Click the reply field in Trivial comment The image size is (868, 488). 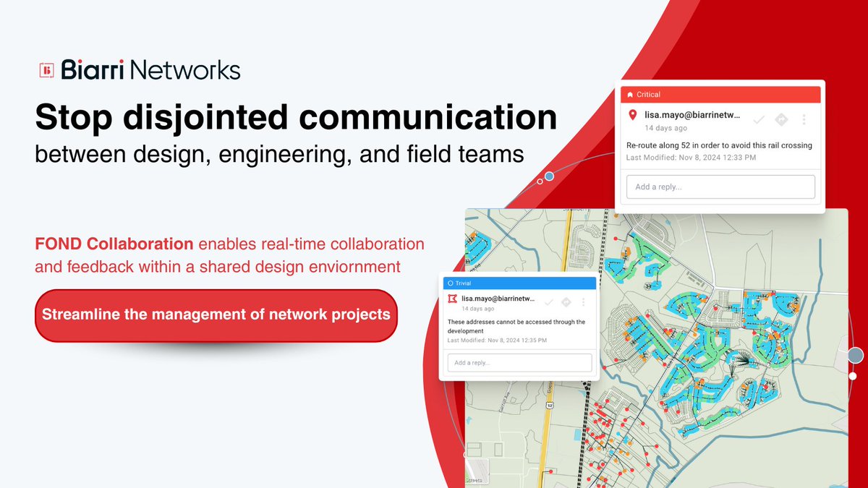[x=519, y=363]
